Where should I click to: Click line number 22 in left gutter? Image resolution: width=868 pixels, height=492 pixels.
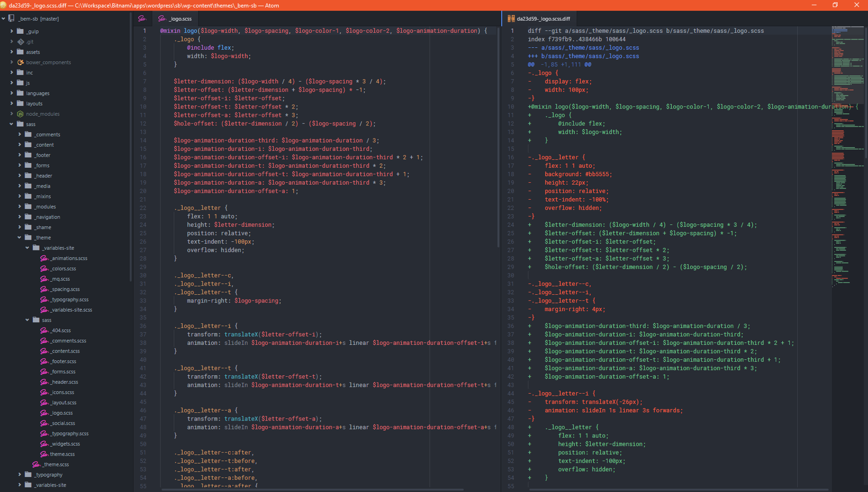143,208
